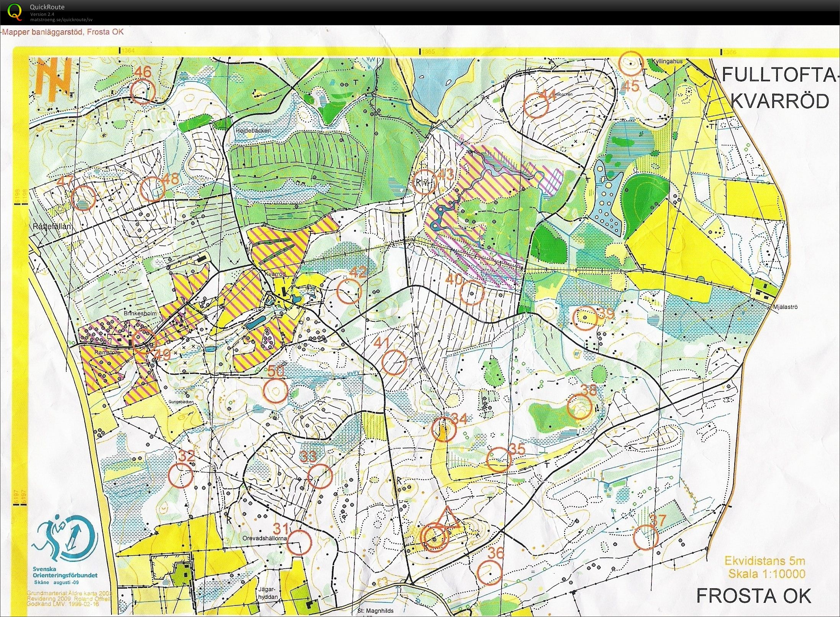Click control circle 48
840x617 pixels.
(153, 189)
